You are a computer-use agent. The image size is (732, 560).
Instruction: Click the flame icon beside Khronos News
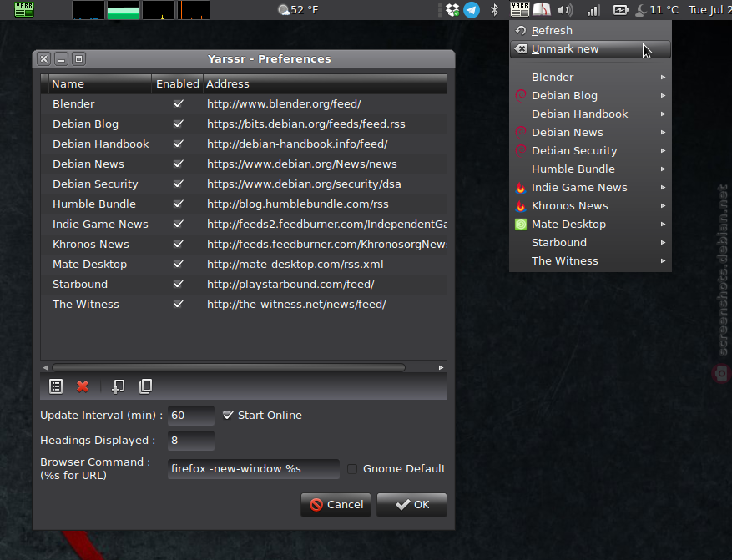[521, 206]
